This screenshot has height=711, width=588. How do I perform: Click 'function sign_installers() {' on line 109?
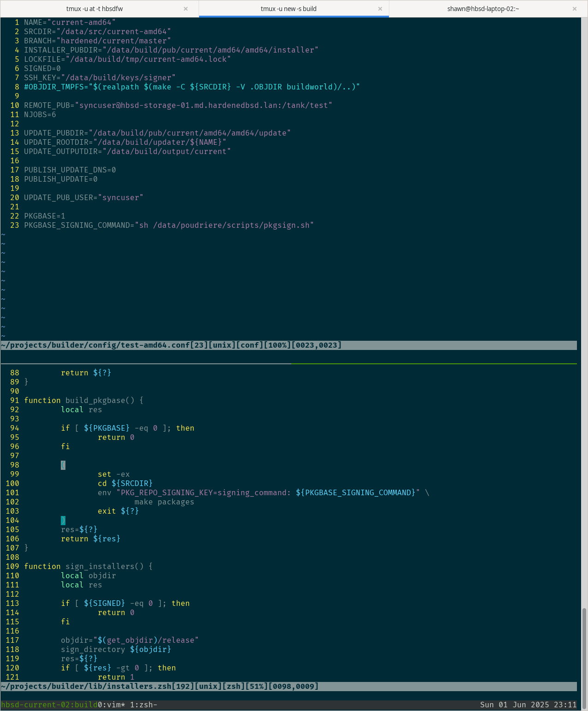click(x=88, y=566)
